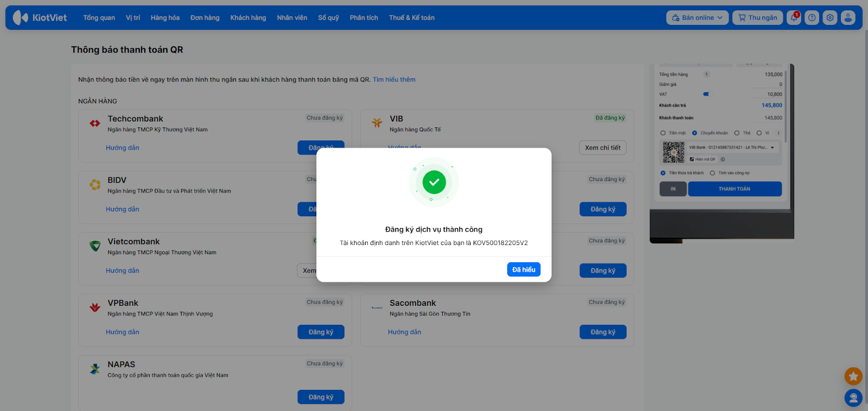The height and width of the screenshot is (411, 868).
Task: Click Đăng ký for Sacombank
Action: tap(603, 332)
